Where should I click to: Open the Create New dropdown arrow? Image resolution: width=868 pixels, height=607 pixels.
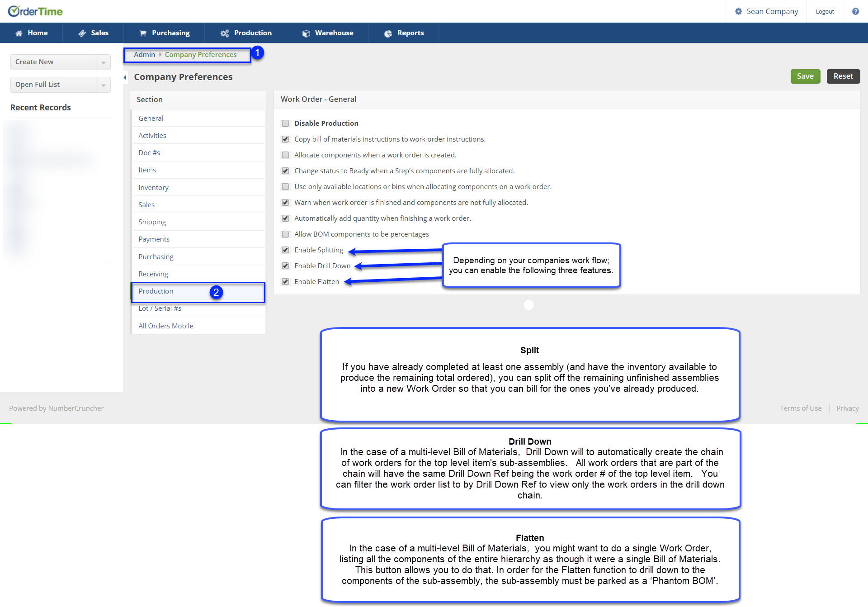(103, 62)
